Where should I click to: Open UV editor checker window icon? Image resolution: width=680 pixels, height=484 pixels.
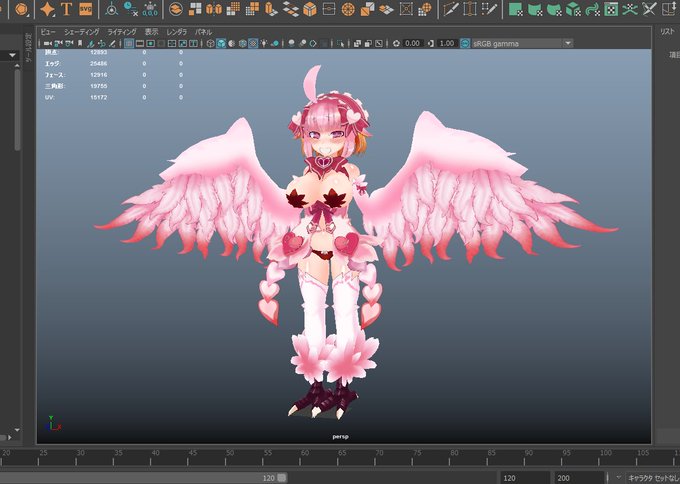[x=611, y=9]
